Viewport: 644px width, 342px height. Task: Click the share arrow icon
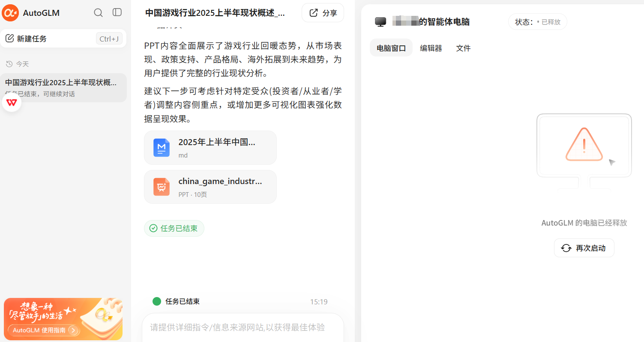[x=314, y=13]
